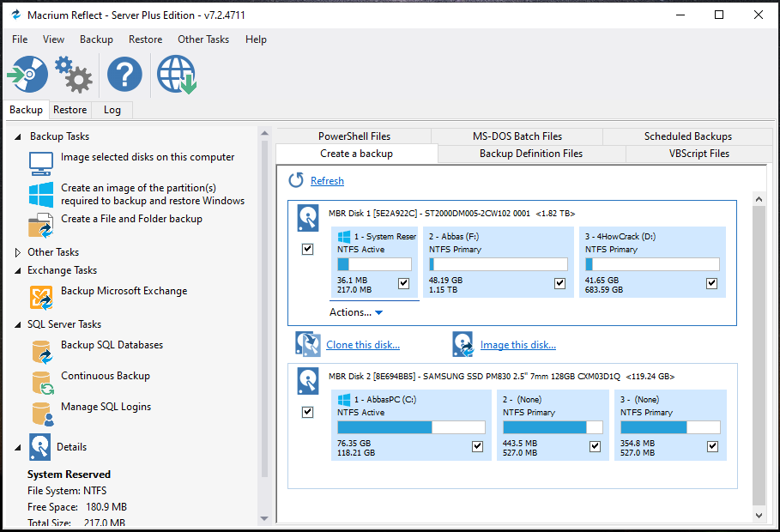Screen dimensions: 780x532
Task: Click the Windows flag on System Reserved partition
Action: pos(344,236)
